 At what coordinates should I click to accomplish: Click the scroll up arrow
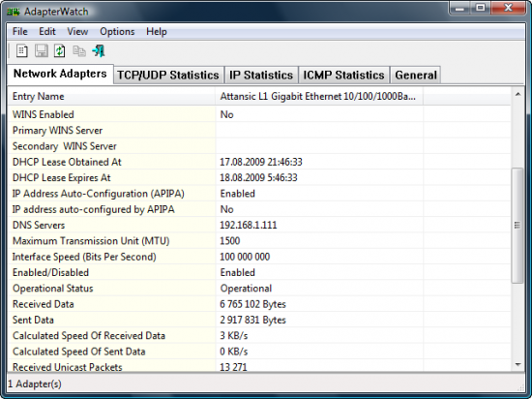[517, 94]
